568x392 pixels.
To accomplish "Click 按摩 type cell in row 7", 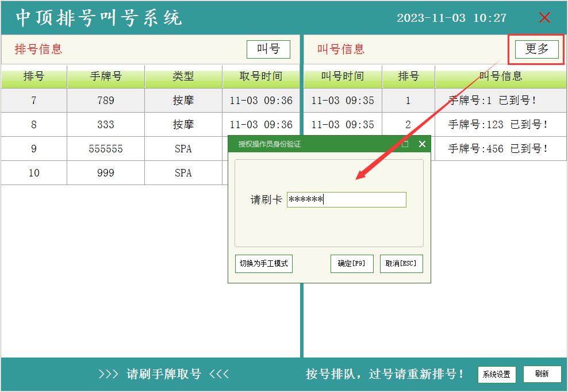I will pos(183,101).
